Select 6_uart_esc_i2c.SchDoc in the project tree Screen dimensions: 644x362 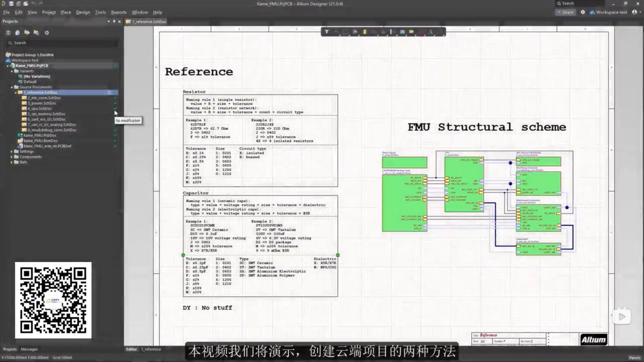[x=46, y=119]
